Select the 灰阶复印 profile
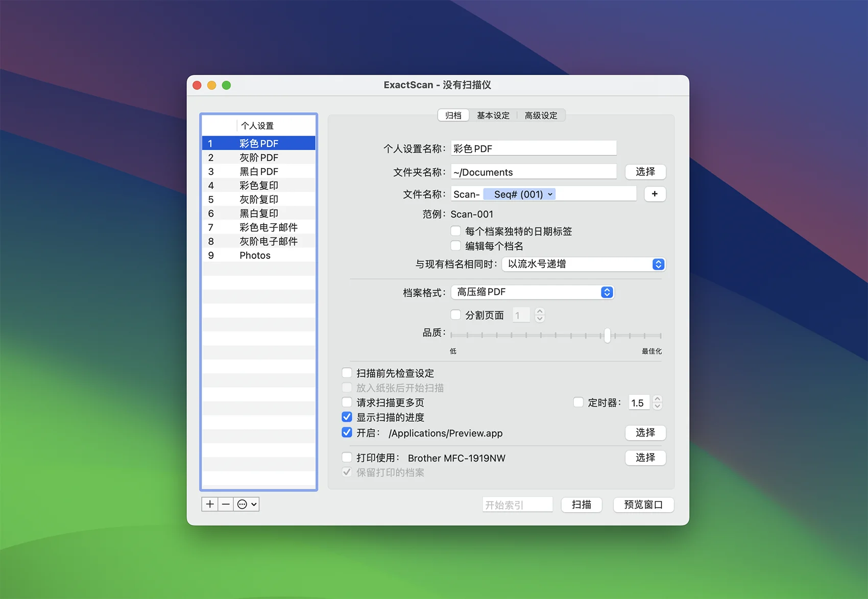The height and width of the screenshot is (599, 868). pyautogui.click(x=259, y=199)
